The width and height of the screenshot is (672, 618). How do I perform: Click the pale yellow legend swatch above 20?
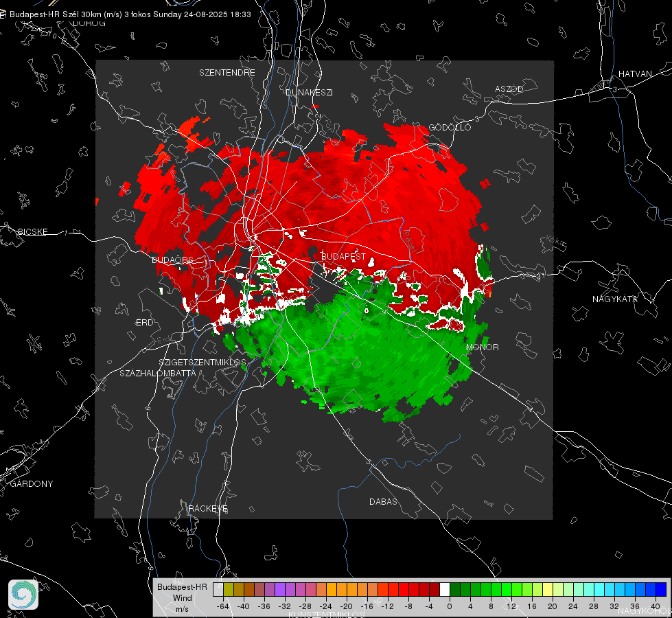tap(548, 590)
